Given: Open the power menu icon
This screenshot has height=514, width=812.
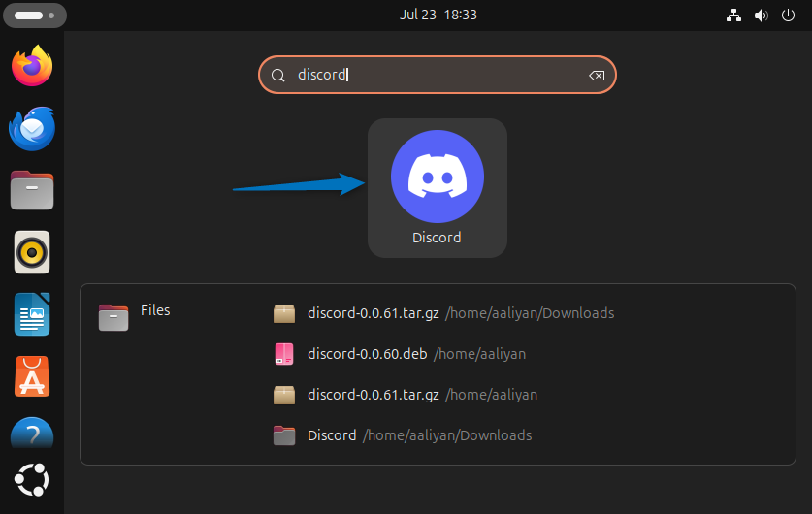Looking at the screenshot, I should pos(788,16).
